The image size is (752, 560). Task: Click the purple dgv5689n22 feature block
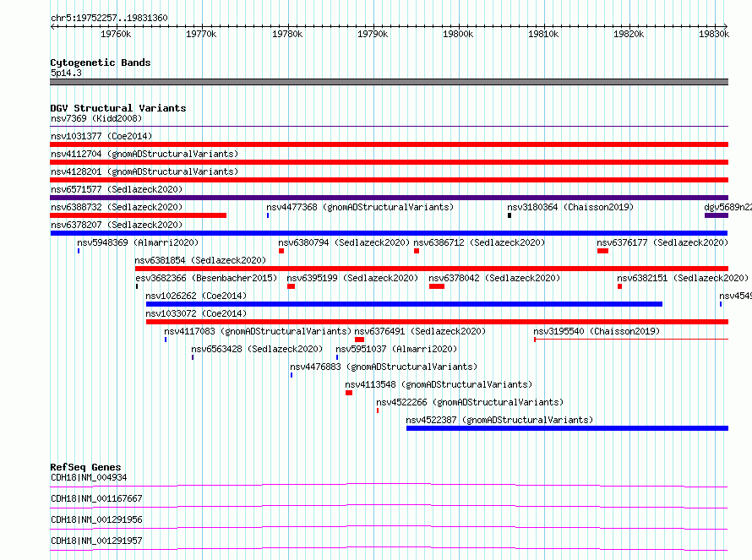click(716, 215)
